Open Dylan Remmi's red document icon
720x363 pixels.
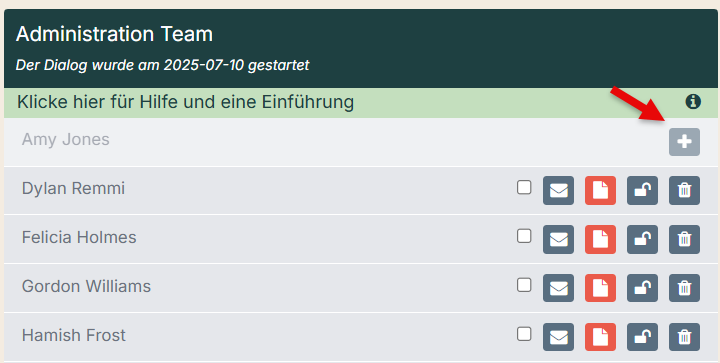coord(600,190)
